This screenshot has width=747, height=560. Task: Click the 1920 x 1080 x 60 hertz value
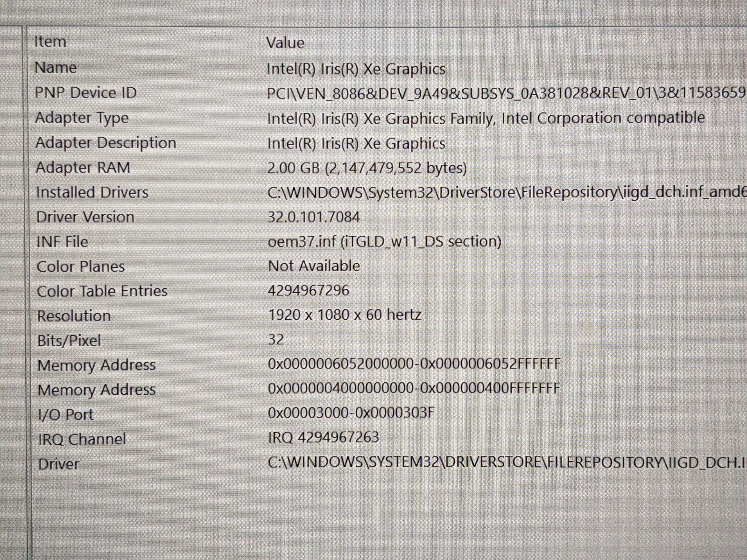click(x=345, y=315)
